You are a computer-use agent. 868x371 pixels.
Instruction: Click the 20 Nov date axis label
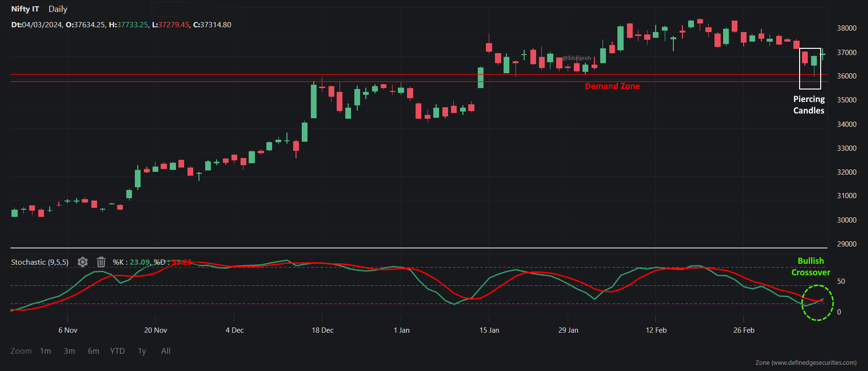click(x=156, y=330)
